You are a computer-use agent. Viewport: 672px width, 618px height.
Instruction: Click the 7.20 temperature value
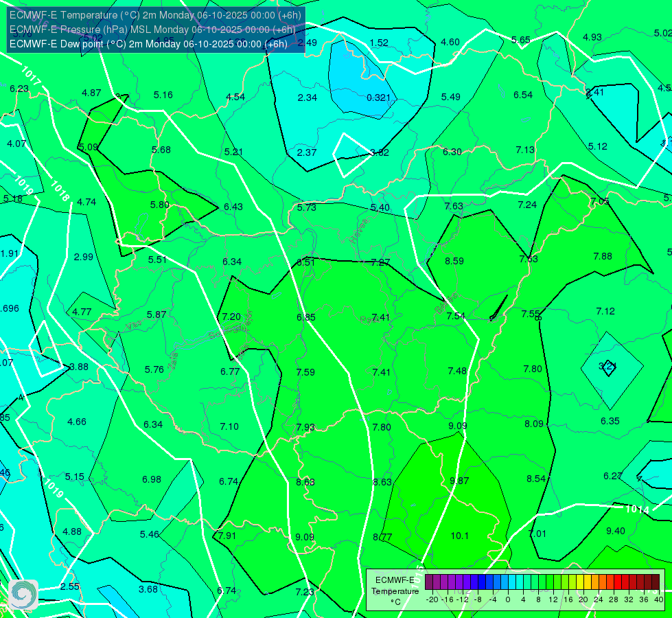click(x=231, y=317)
